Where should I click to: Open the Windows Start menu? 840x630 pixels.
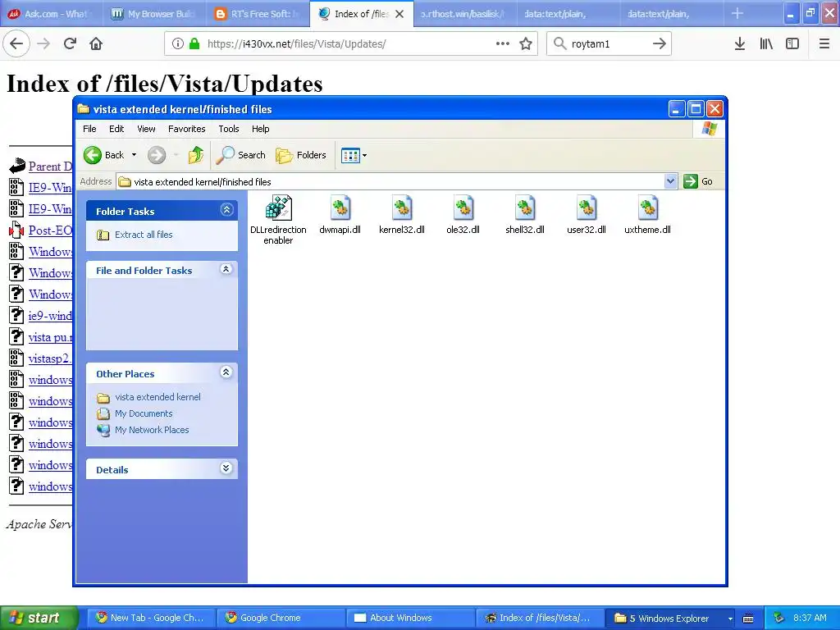click(x=39, y=619)
